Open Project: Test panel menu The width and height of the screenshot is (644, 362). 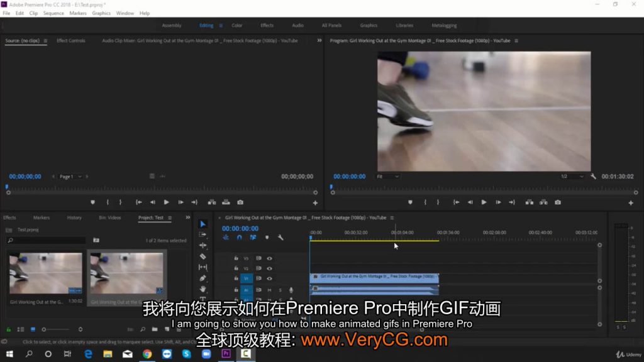(170, 218)
